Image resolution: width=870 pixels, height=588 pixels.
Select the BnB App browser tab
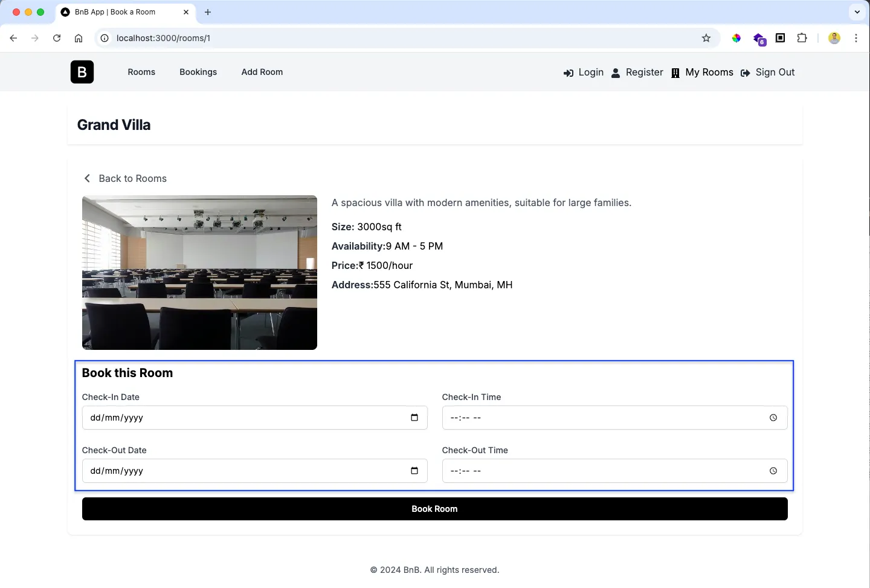coord(126,12)
